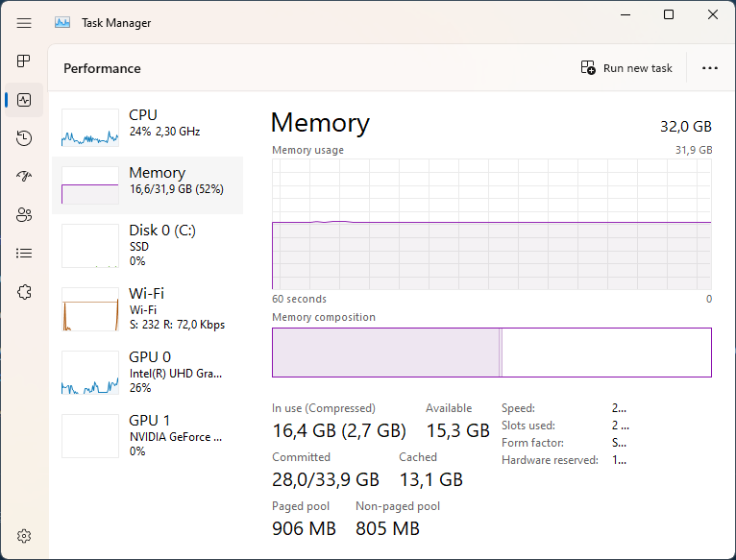The height and width of the screenshot is (560, 736).
Task: Click the 805 MB non-paged pool value
Action: pyautogui.click(x=387, y=528)
